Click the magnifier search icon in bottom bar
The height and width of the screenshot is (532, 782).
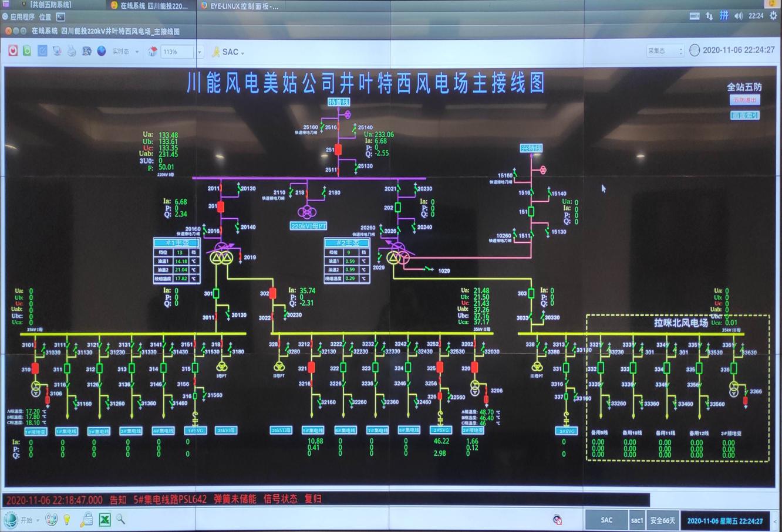click(x=120, y=519)
